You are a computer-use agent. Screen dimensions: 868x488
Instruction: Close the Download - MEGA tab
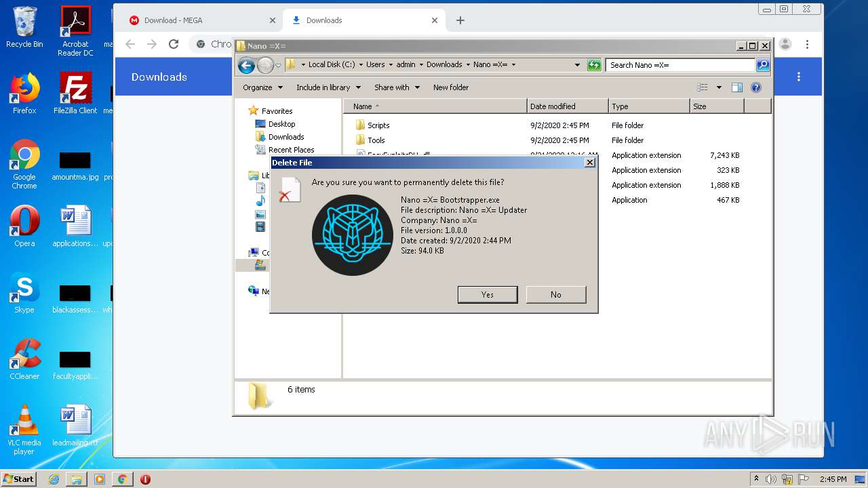(x=273, y=20)
